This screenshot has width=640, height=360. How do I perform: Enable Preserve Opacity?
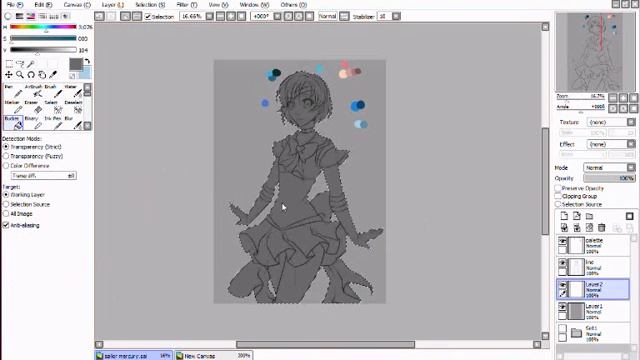click(x=558, y=188)
